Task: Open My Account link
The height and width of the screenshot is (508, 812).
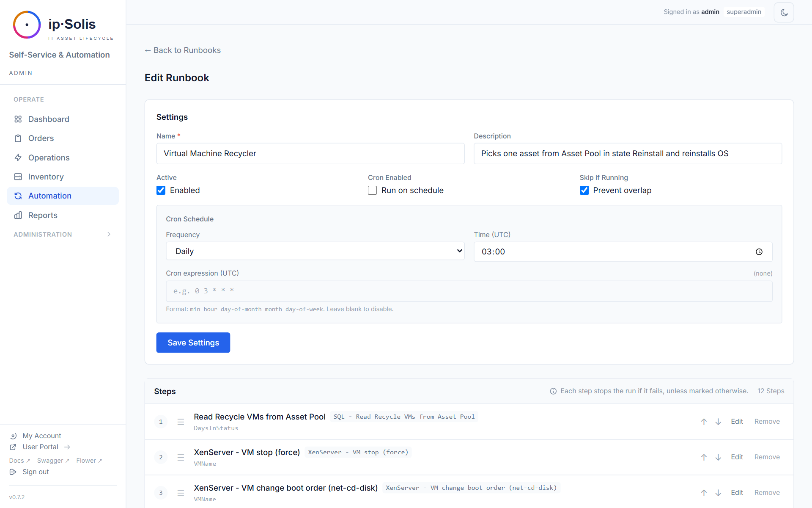Action: pyautogui.click(x=42, y=436)
